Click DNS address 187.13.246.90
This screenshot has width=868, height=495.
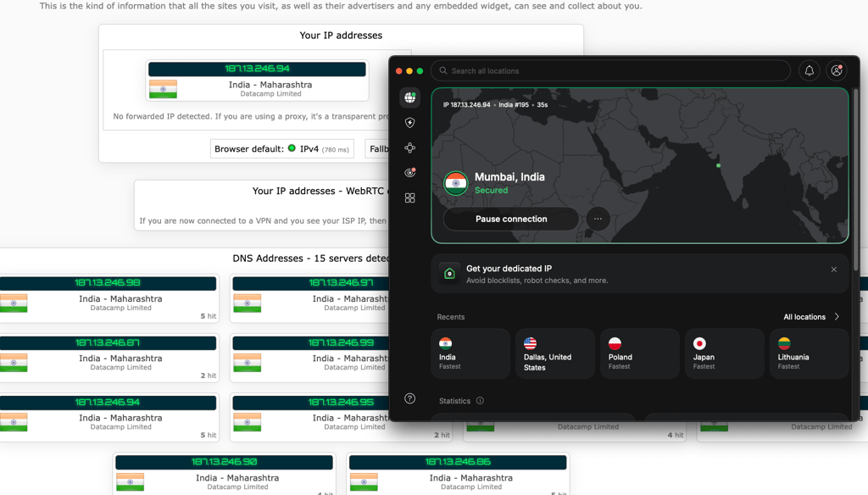coord(224,462)
